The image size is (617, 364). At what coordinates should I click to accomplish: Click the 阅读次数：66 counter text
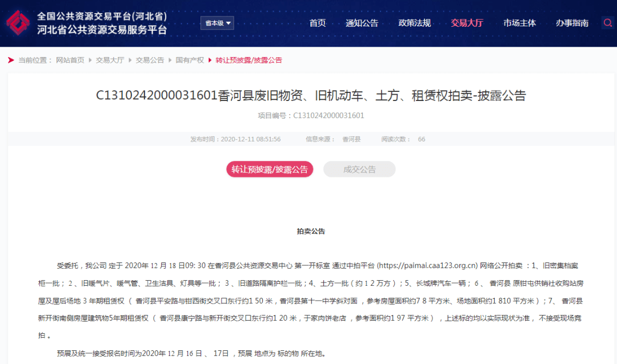403,139
